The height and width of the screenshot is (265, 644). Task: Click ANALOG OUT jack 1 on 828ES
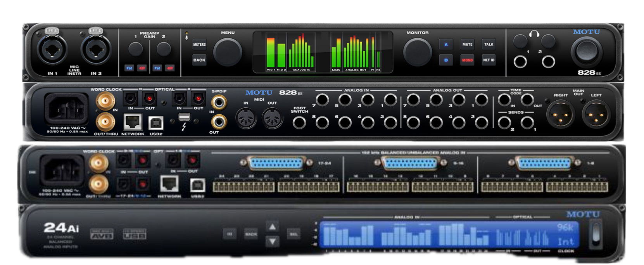coord(482,100)
